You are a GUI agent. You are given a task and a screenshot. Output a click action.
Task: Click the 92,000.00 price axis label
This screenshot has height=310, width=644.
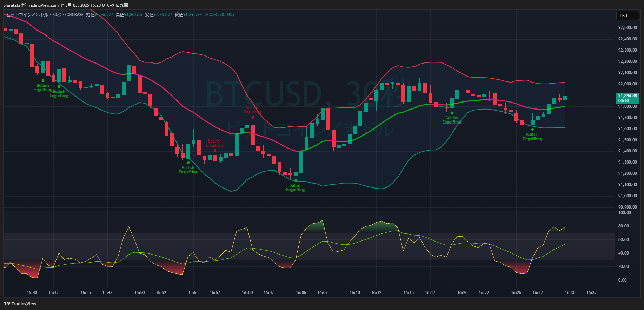click(628, 84)
